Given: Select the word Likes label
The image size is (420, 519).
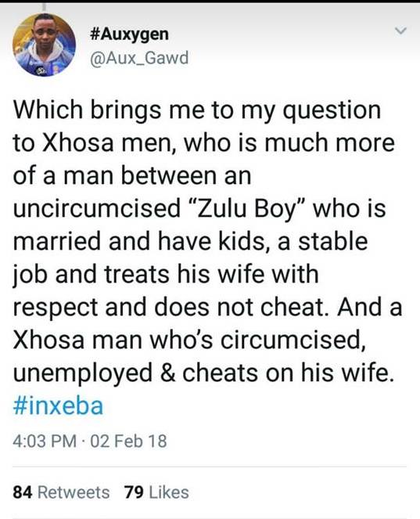Looking at the screenshot, I should point(169,492).
